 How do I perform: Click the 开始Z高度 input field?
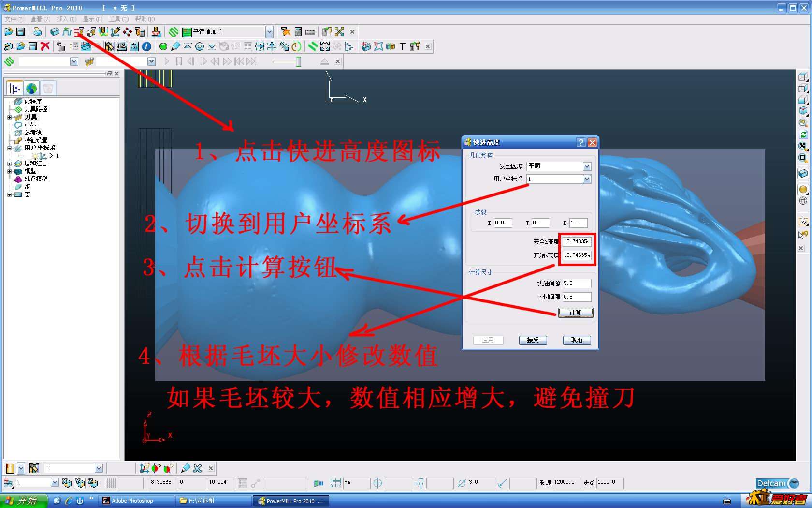[577, 255]
